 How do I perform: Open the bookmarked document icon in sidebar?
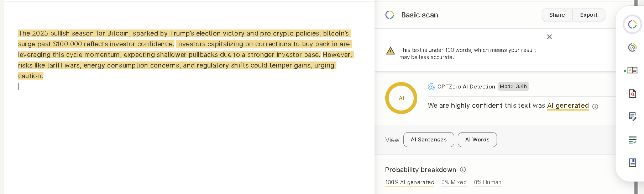click(x=632, y=163)
